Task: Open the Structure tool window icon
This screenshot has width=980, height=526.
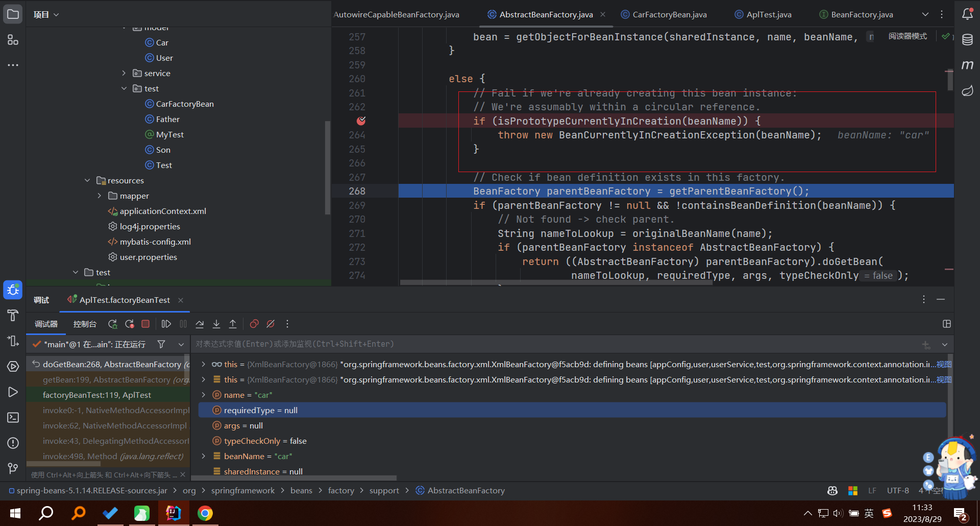Action: [13, 40]
